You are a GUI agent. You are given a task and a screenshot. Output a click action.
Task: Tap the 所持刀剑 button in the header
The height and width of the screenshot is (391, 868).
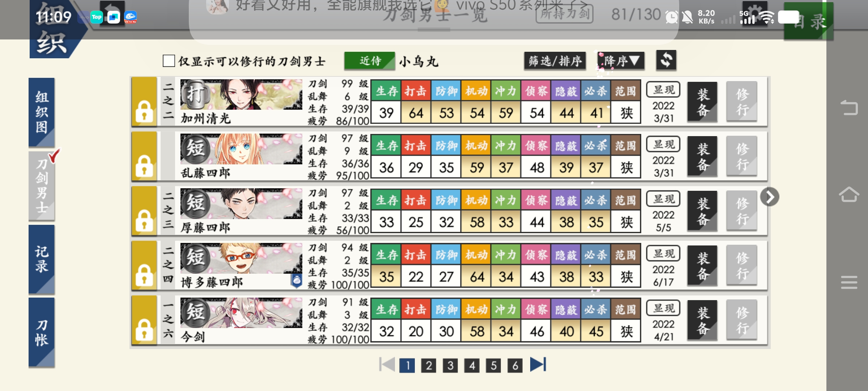pyautogui.click(x=565, y=14)
